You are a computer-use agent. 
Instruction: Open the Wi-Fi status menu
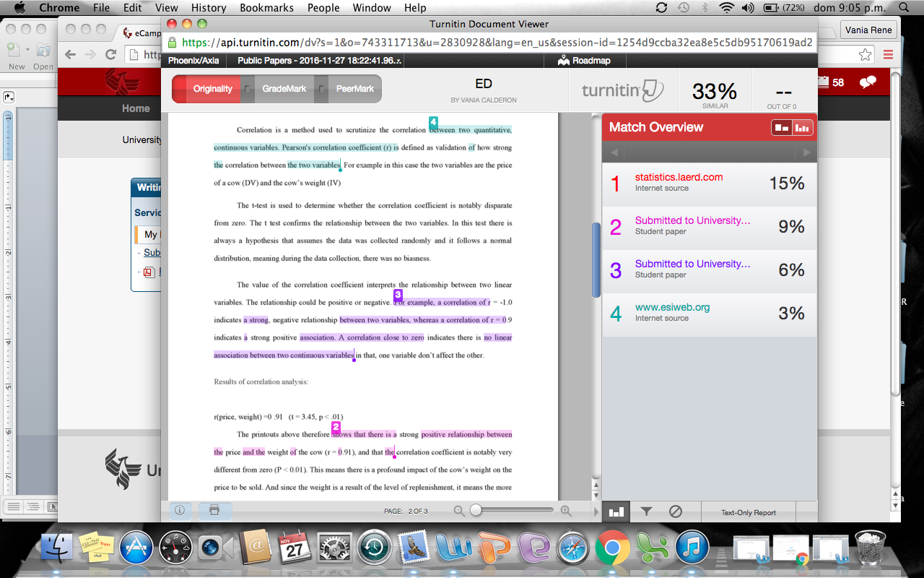pos(727,8)
